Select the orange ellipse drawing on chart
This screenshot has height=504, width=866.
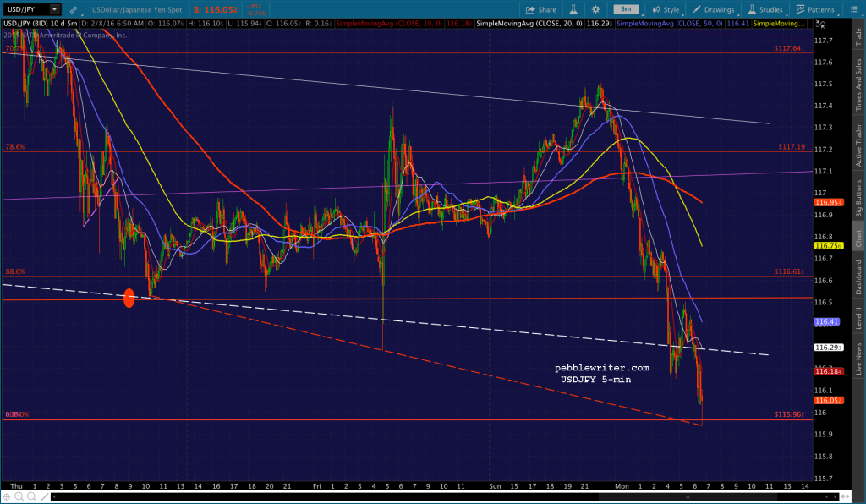point(129,299)
